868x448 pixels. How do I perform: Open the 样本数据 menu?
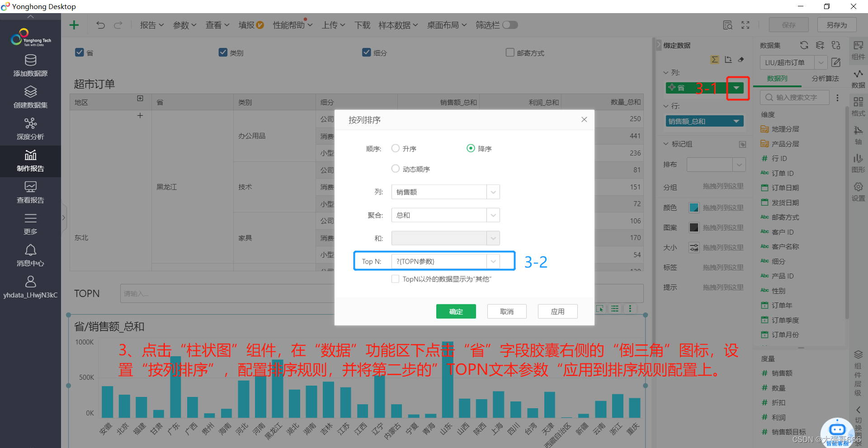[398, 25]
